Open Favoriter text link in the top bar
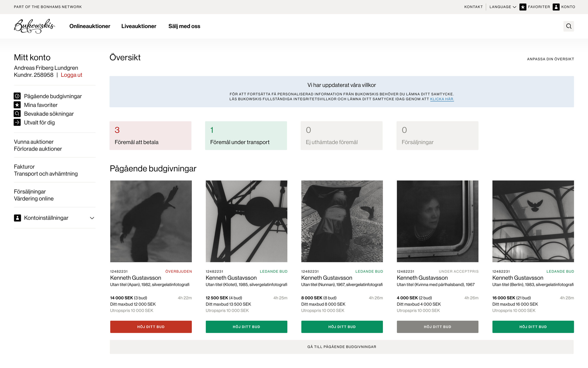 coord(539,7)
